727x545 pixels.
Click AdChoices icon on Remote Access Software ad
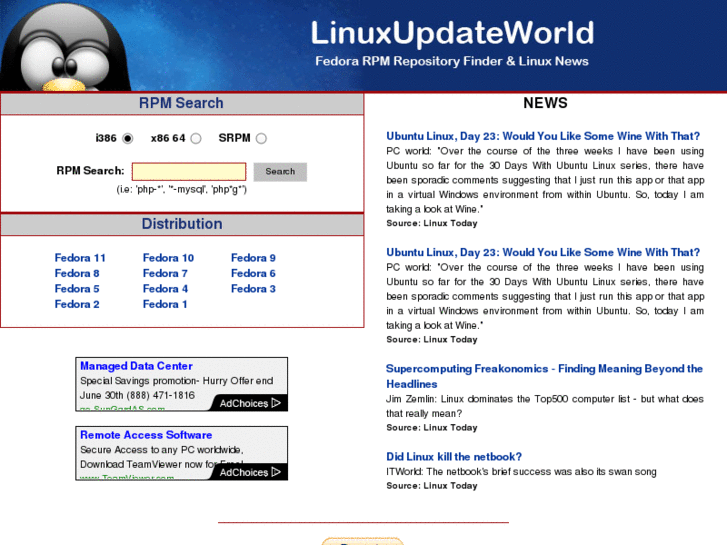[276, 472]
